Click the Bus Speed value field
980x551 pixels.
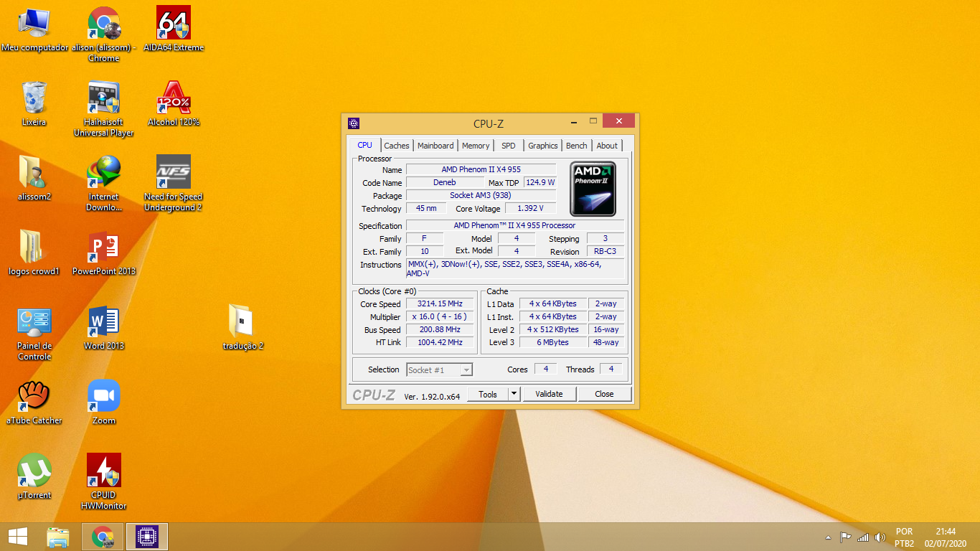[440, 330]
